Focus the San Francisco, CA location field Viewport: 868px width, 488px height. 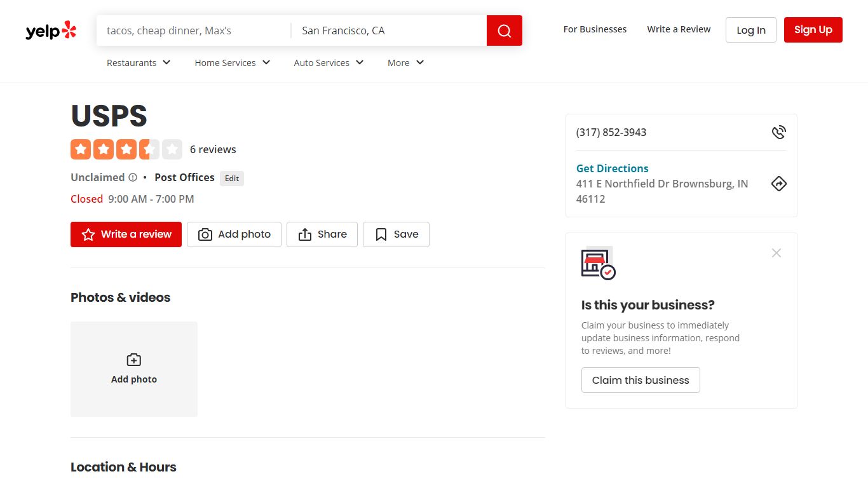[389, 30]
